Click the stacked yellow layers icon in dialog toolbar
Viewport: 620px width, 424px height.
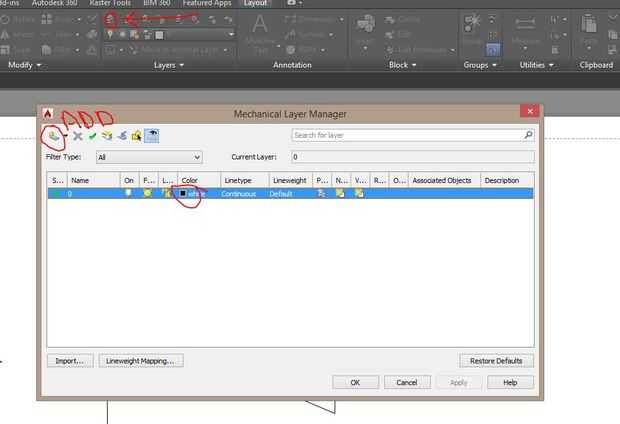coord(107,136)
